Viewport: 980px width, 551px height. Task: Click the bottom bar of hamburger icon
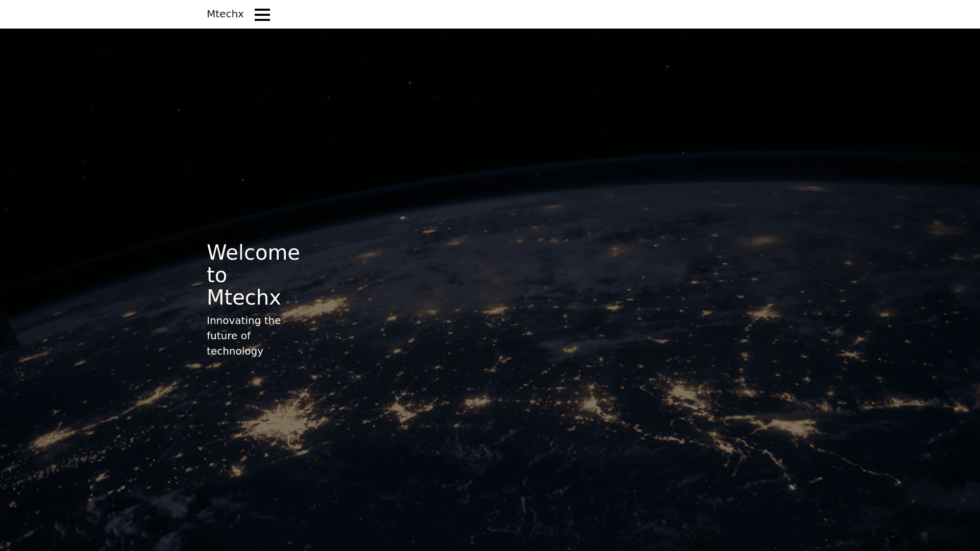tap(262, 20)
